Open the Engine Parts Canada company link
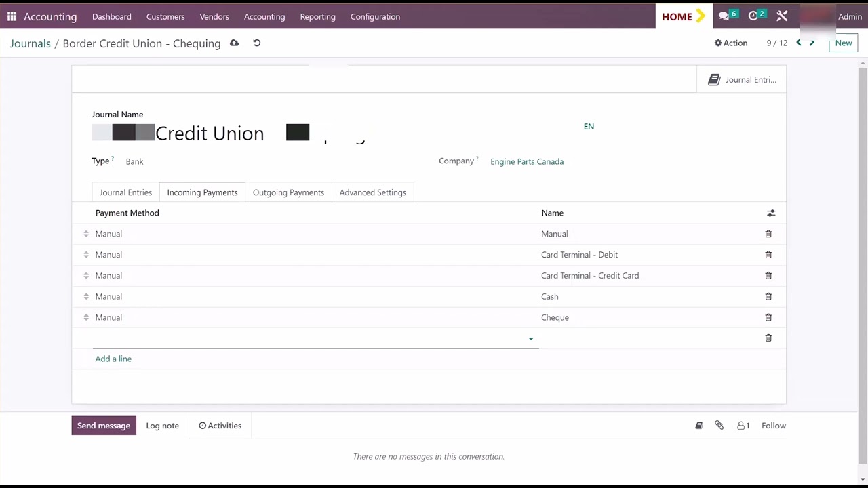This screenshot has width=868, height=488. tap(527, 161)
